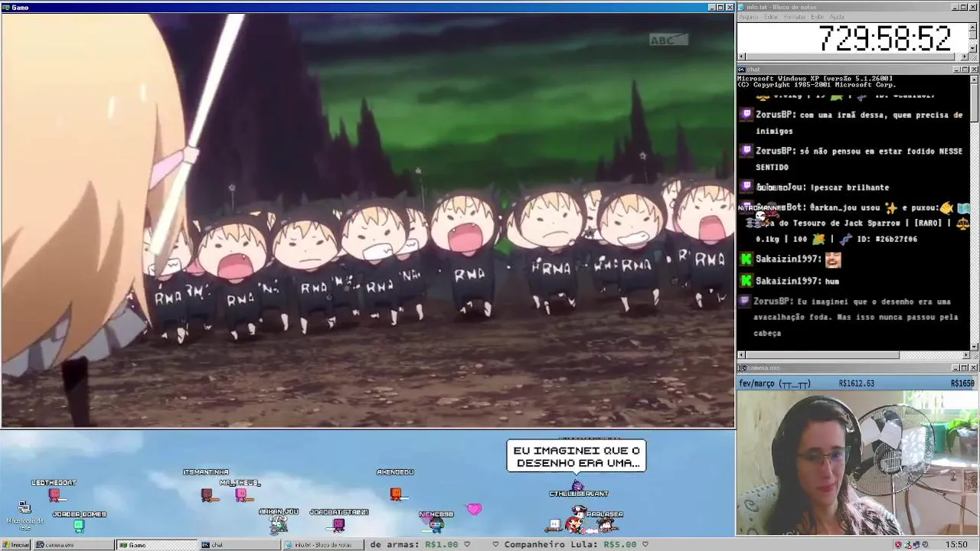The height and width of the screenshot is (551, 980).
Task: Open Exibir menu in Bloco de notas
Action: point(817,17)
